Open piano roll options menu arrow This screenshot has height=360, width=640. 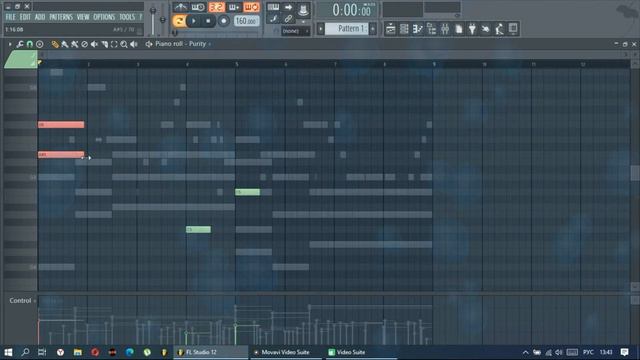(x=10, y=44)
